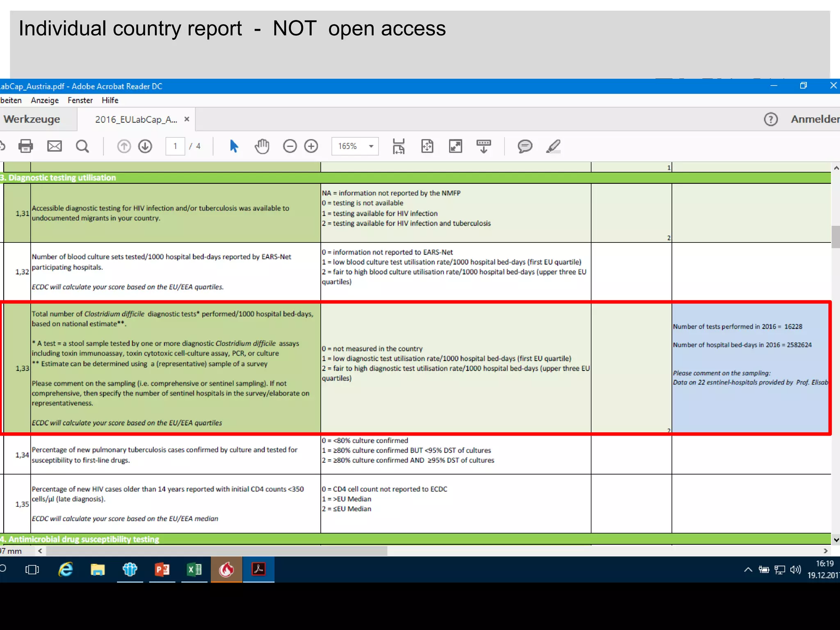Go to previous page arrow

coord(124,146)
